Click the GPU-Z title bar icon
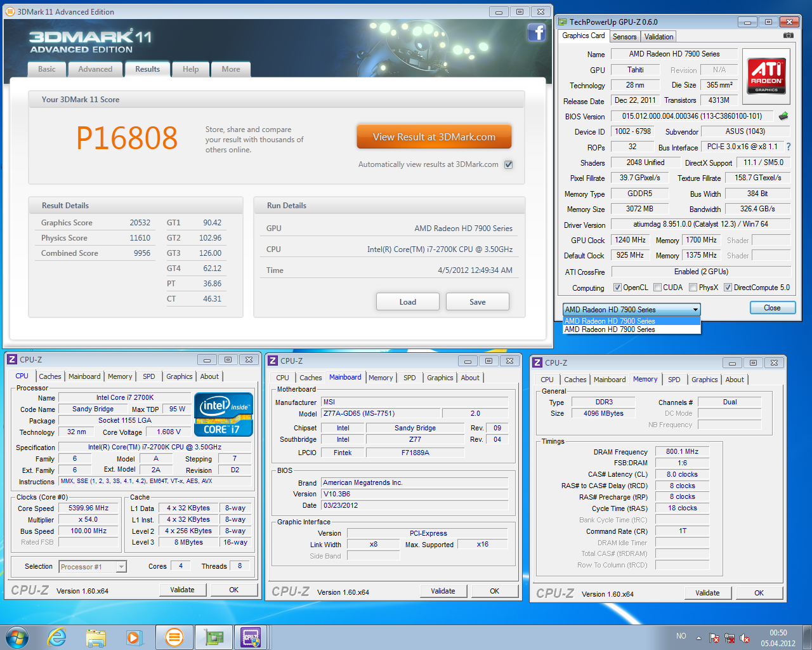The image size is (812, 650). point(563,22)
